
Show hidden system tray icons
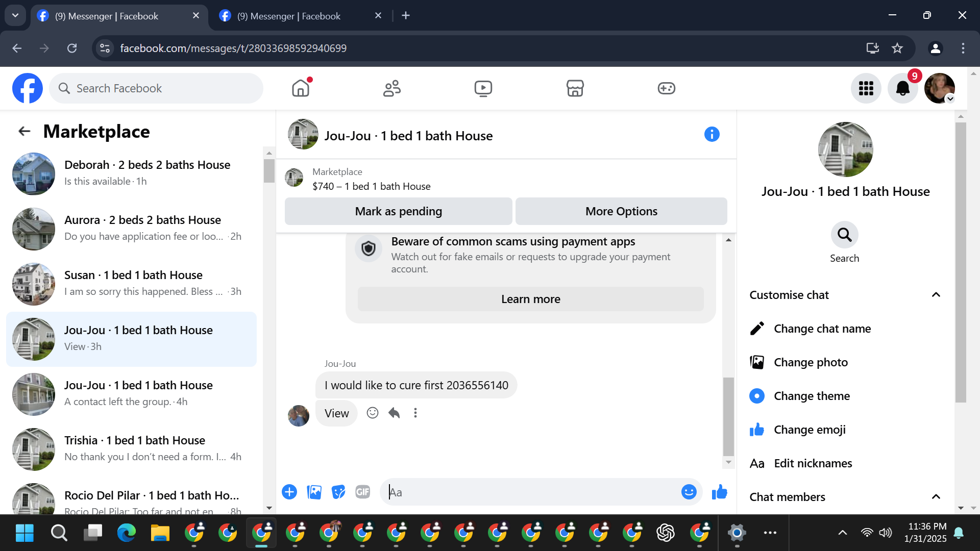[x=842, y=533]
